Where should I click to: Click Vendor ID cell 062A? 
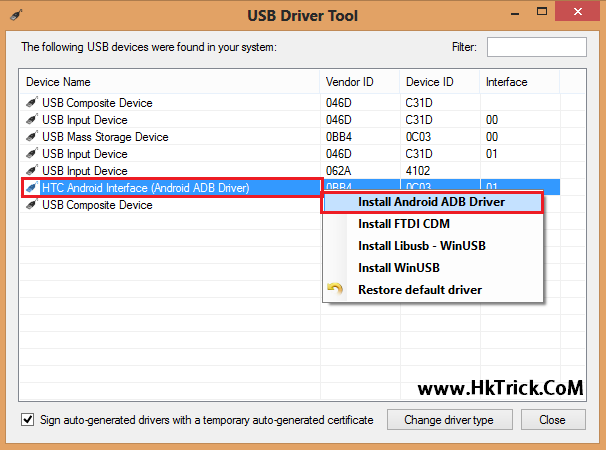(x=339, y=171)
